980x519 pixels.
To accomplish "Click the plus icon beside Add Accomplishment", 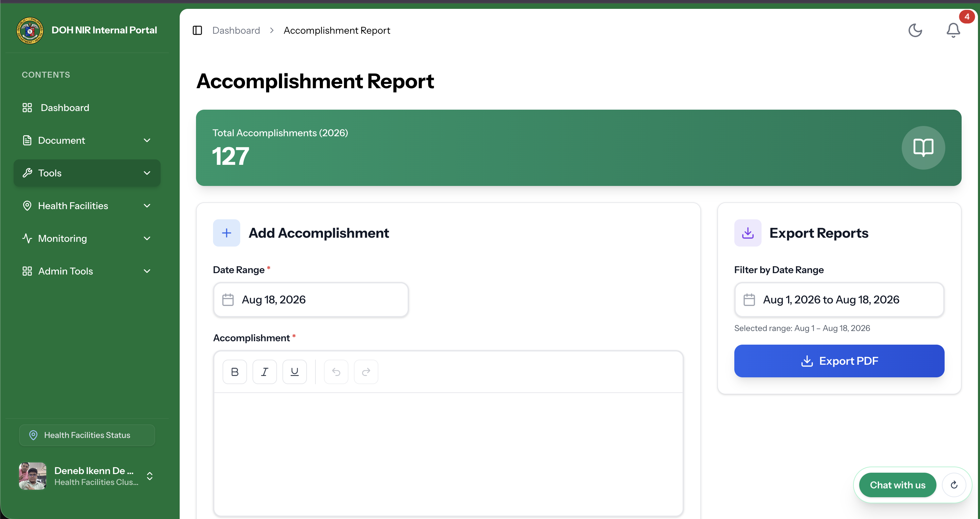I will tap(226, 233).
